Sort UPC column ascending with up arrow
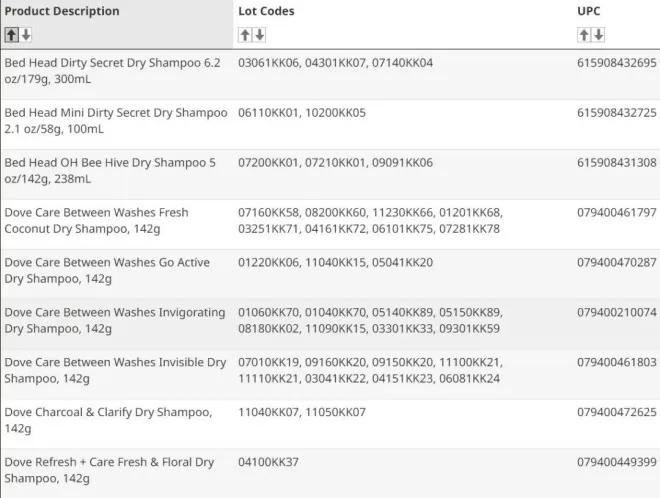Viewport: 660px width, 498px height. (584, 35)
